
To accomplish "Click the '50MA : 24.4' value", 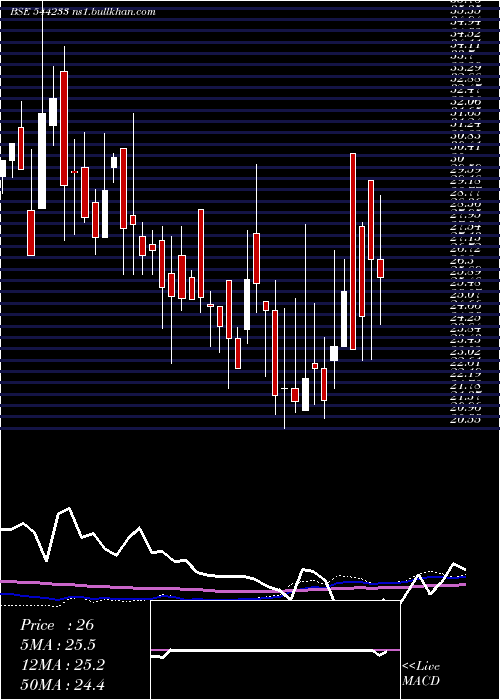I will click(x=63, y=684).
